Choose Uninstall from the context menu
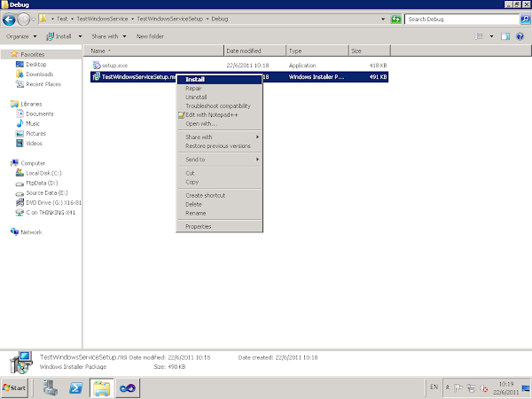Screen dimensions: 532x399 [220, 97]
